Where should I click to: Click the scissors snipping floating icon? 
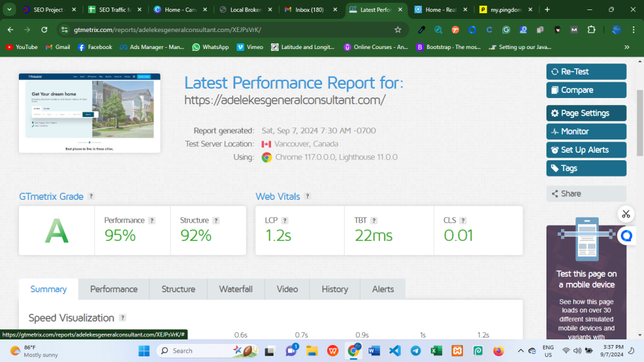pyautogui.click(x=626, y=214)
